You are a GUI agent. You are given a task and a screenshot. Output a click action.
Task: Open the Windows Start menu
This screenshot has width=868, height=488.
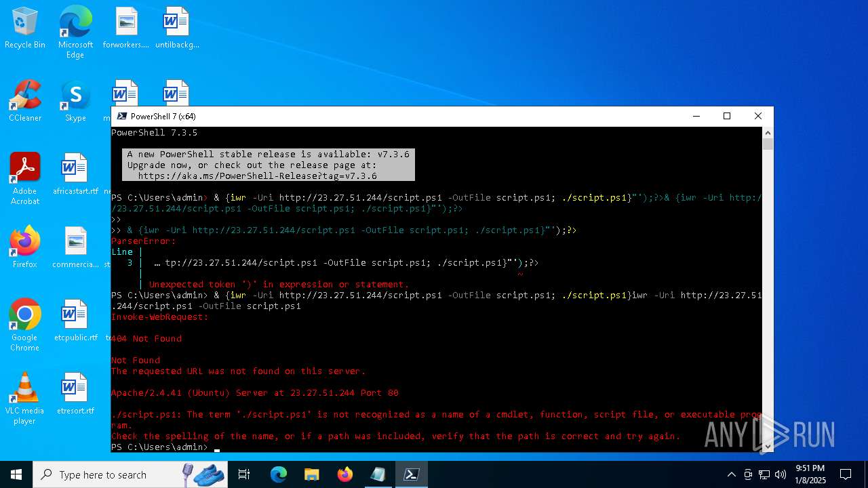16,474
